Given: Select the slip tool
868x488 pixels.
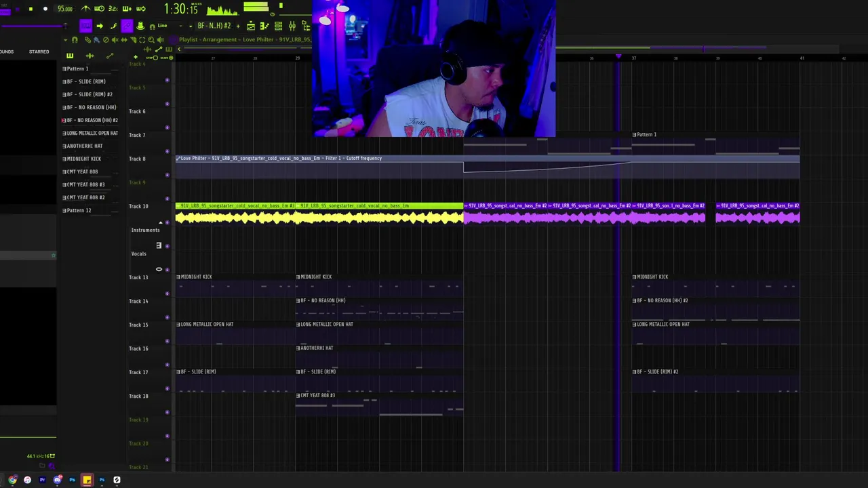Looking at the screenshot, I should coord(124,39).
